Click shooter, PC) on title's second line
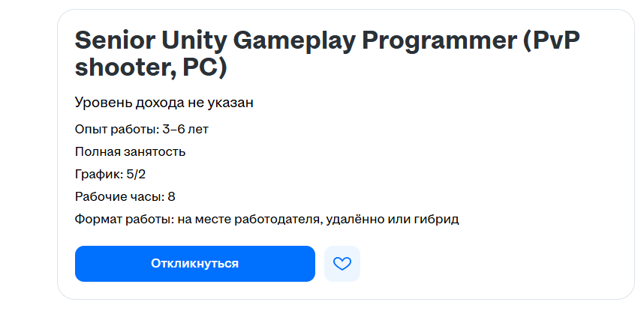The width and height of the screenshot is (644, 314). click(151, 67)
